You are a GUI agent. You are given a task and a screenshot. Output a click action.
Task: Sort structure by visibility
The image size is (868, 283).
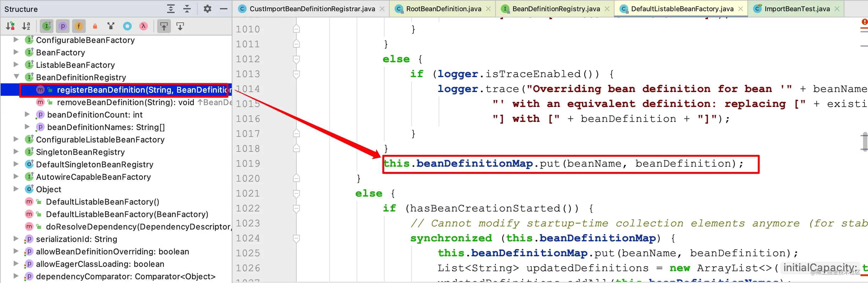point(10,26)
